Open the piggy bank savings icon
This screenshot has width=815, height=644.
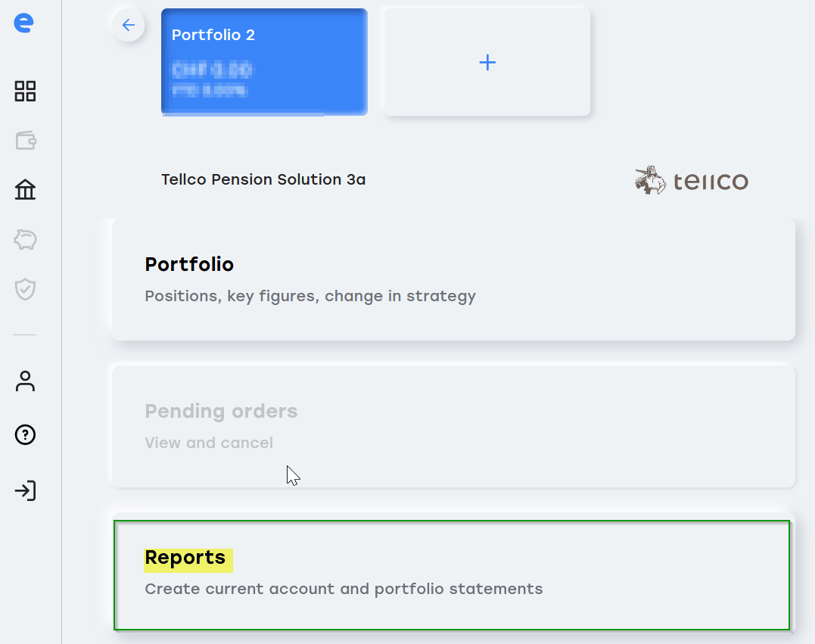(25, 240)
